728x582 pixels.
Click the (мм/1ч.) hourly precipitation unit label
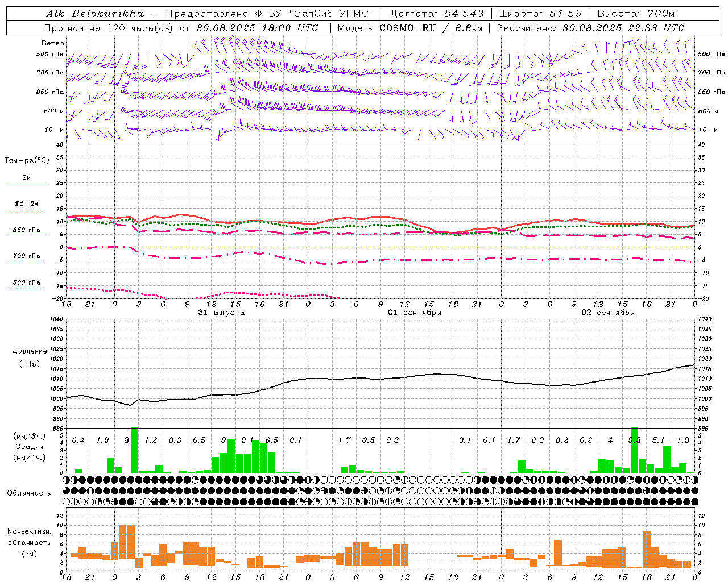coord(29,458)
